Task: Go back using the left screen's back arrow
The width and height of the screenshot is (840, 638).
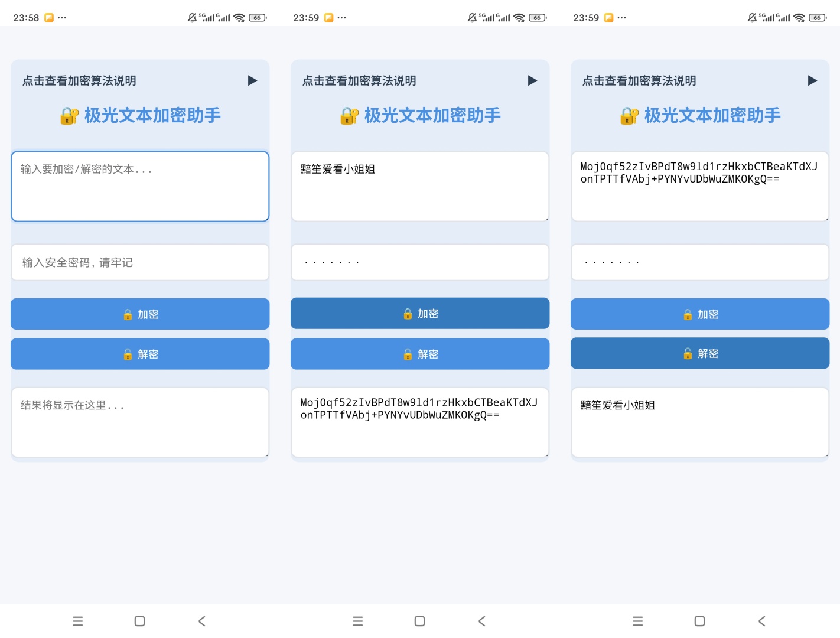Action: click(x=202, y=621)
